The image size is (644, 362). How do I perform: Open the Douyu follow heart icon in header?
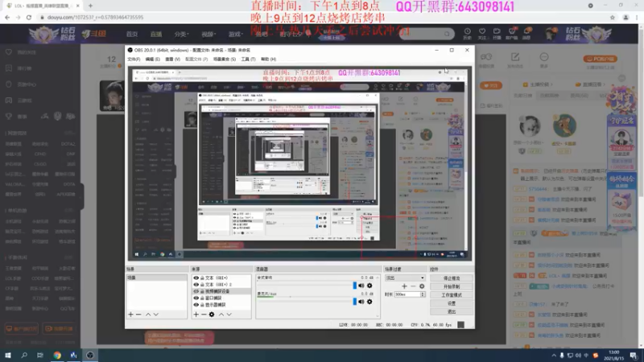[x=482, y=33]
